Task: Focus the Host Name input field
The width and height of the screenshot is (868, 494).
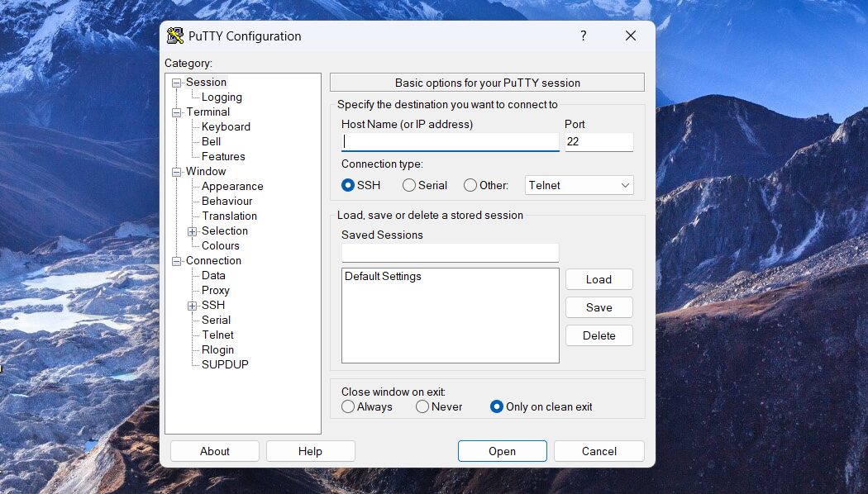Action: coord(450,141)
